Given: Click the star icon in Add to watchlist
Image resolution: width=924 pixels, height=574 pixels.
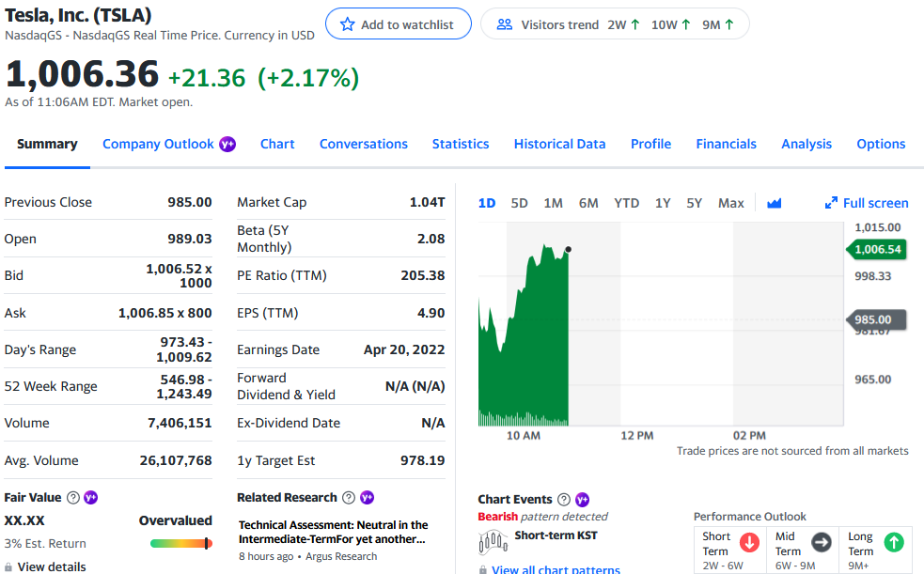Looking at the screenshot, I should point(348,24).
